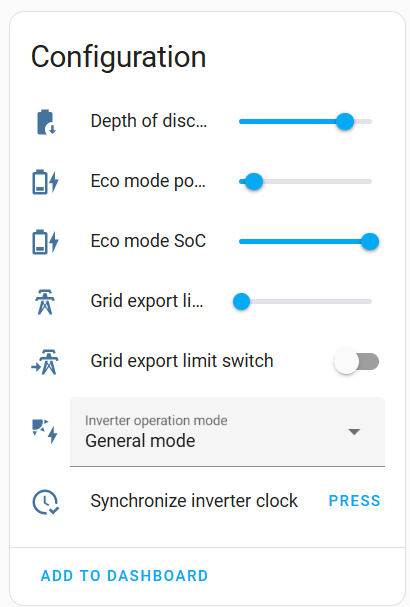Click the dropdown arrow beside General mode
This screenshot has height=607, width=410.
(354, 432)
